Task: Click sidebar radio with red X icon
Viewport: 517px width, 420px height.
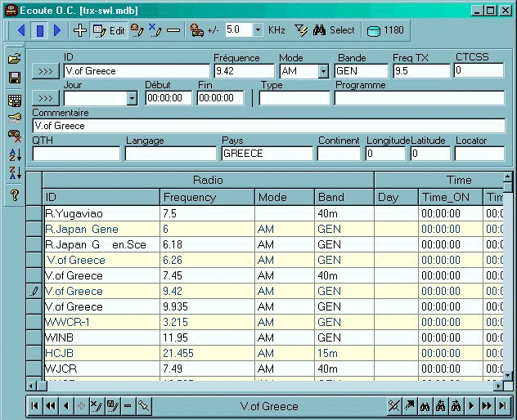Action: pyautogui.click(x=15, y=136)
